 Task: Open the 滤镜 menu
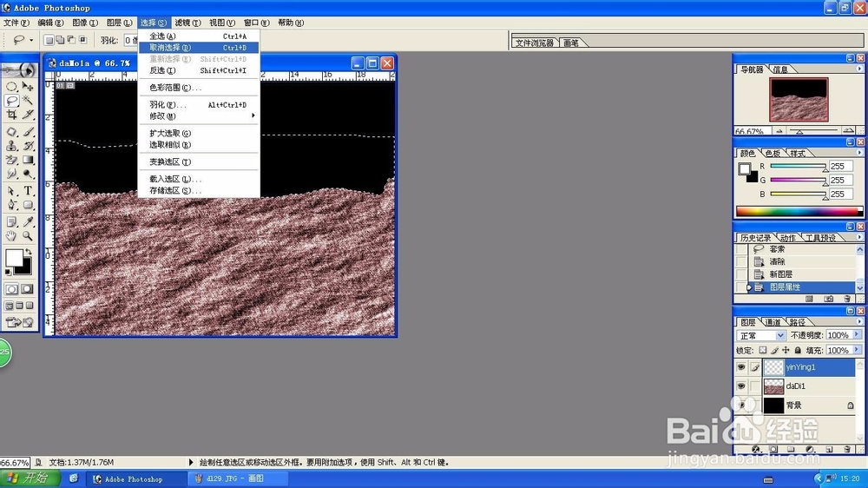187,23
